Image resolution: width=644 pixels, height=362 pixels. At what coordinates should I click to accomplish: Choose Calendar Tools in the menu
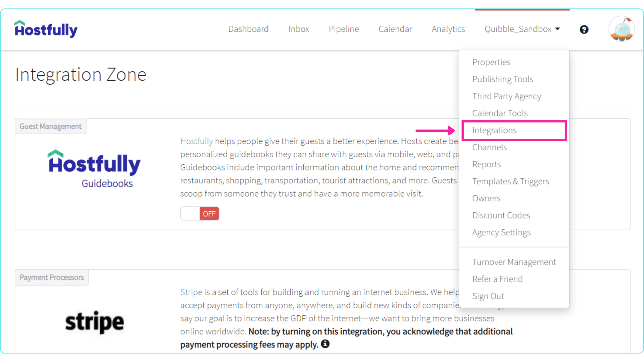(x=500, y=113)
